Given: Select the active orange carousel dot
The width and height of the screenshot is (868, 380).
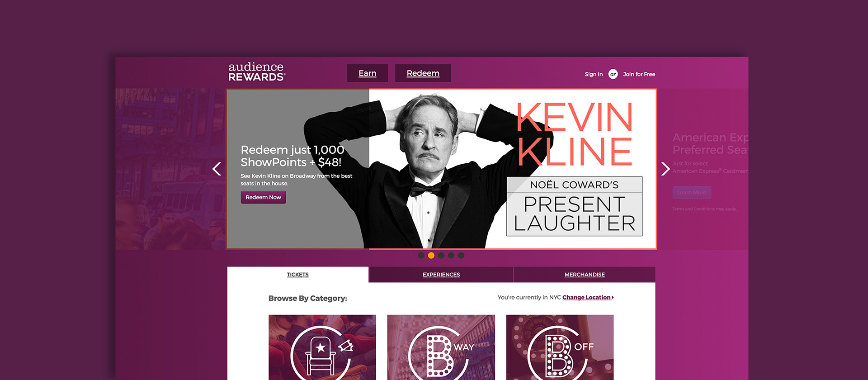Looking at the screenshot, I should point(431,256).
